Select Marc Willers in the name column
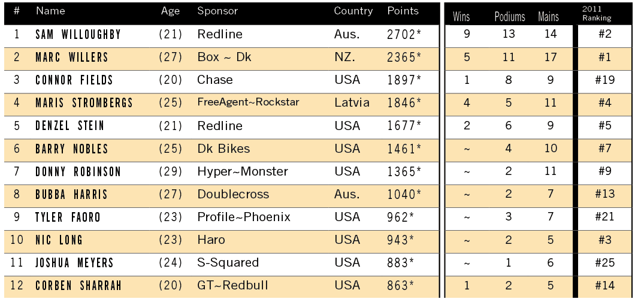The height and width of the screenshot is (302, 644). 72,58
